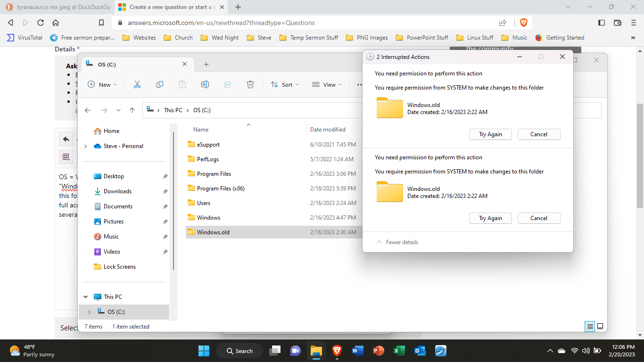Click the Up arrow in File Explorer navigation
644x362 pixels.
pyautogui.click(x=132, y=110)
